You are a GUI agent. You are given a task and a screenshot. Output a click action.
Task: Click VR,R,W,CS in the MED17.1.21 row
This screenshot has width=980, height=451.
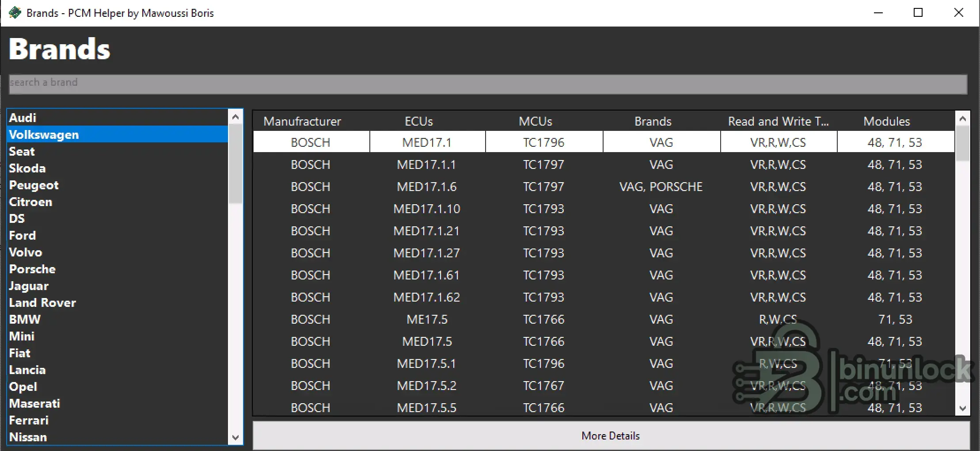click(778, 231)
